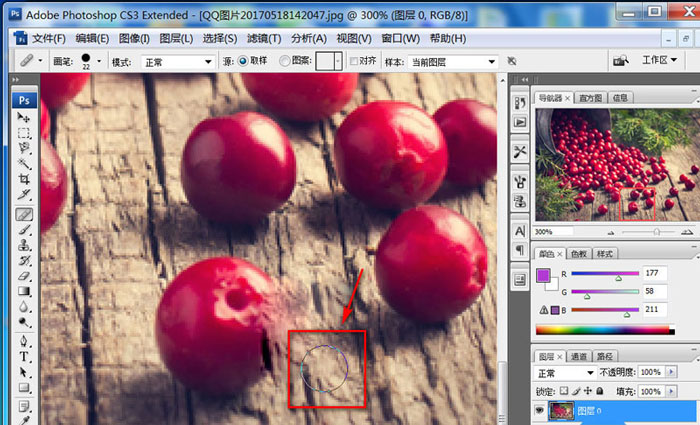Open the Clone Source panel from dock

pyautogui.click(x=520, y=201)
